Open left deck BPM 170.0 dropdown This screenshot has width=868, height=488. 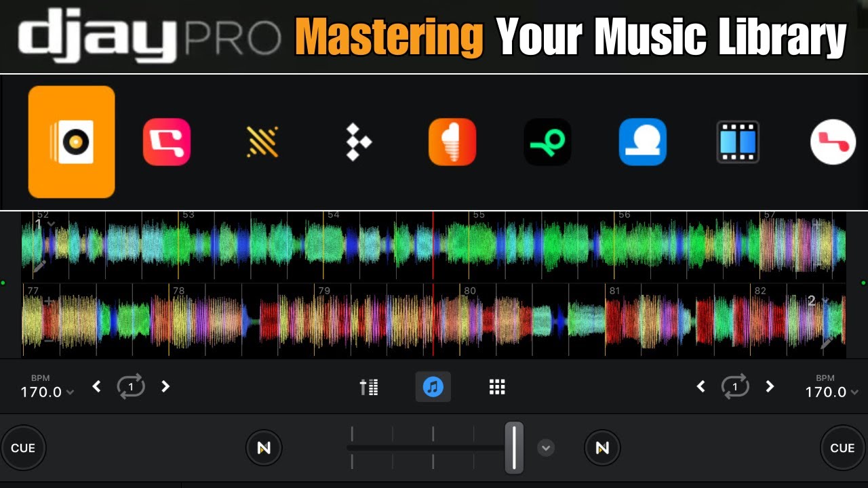coord(47,392)
